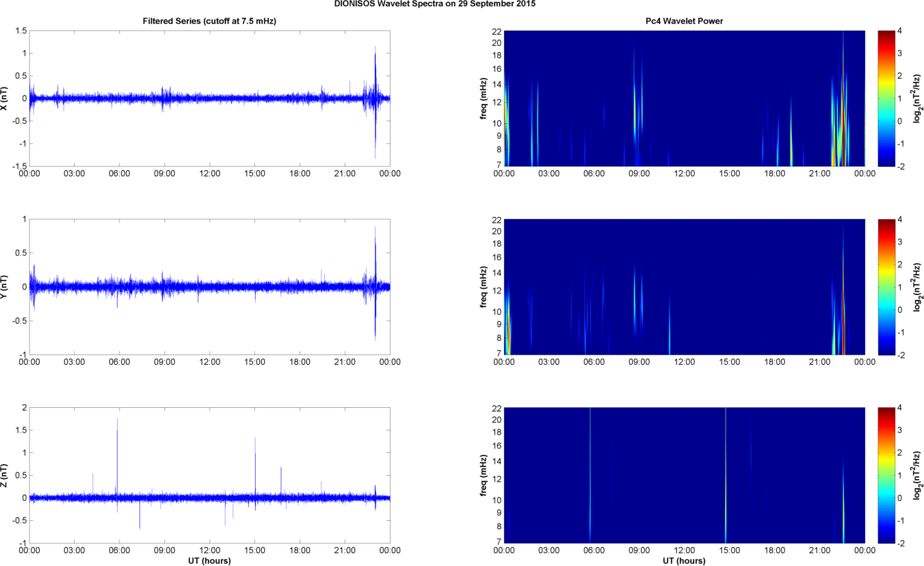Click the 18:00 tick under the X wavelet plot

coord(774,173)
